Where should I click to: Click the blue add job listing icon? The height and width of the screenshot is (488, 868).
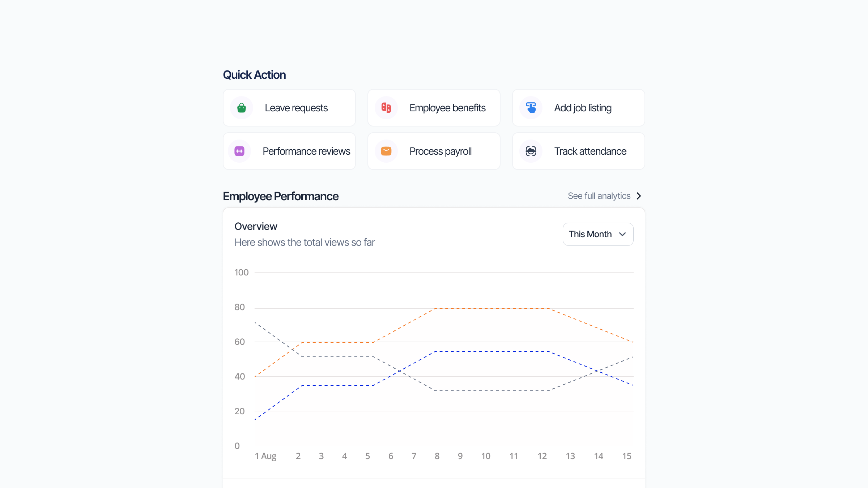530,107
